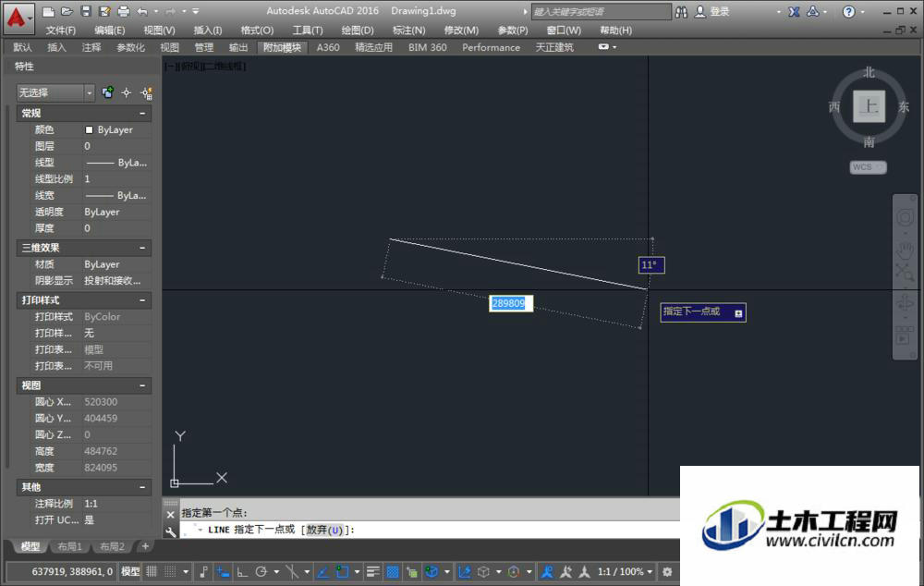The width and height of the screenshot is (924, 586).
Task: Toggle lineweight display in status bar
Action: (x=372, y=571)
